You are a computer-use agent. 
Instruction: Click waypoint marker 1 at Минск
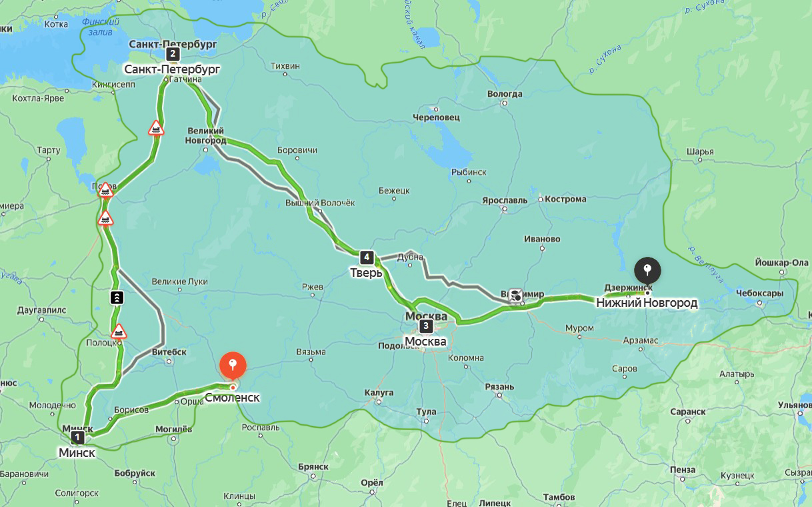point(78,438)
